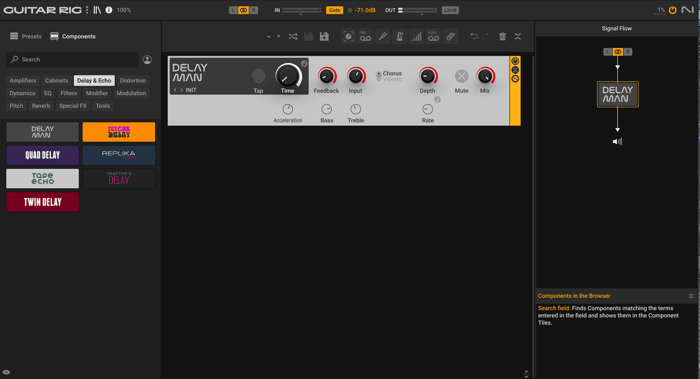Close the Components in the Browser hint
This screenshot has width=700, height=379.
[x=691, y=296]
